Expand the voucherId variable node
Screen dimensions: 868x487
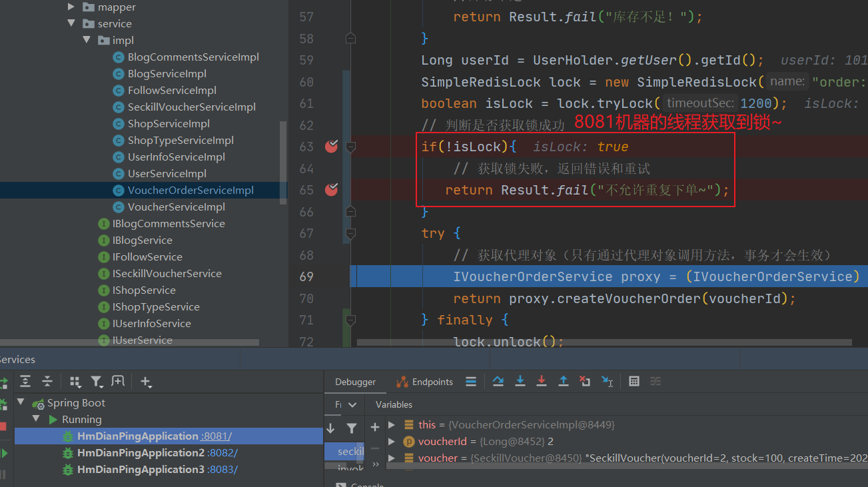(x=392, y=442)
